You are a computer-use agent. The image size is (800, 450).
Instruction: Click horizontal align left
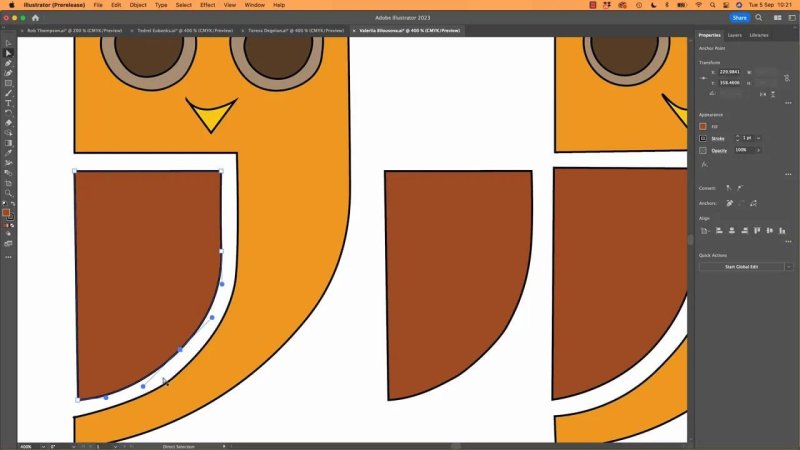coord(719,231)
